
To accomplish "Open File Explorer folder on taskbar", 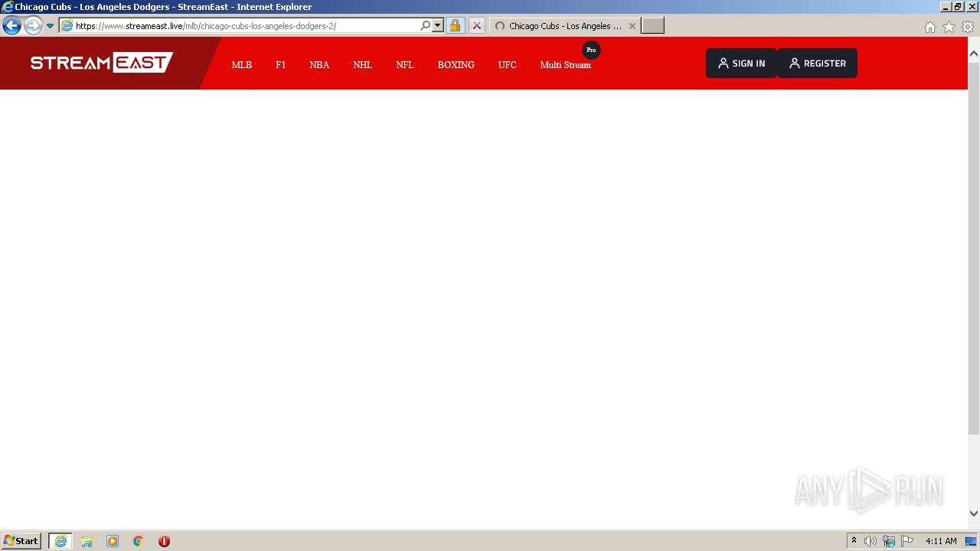I will pos(87,541).
